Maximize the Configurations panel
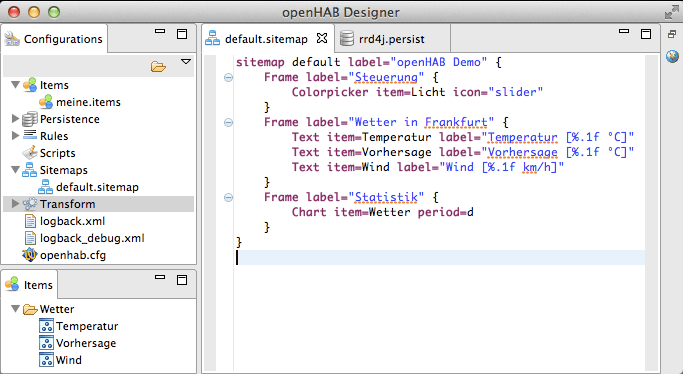Viewport: 683px width, 374px height. pos(182,34)
